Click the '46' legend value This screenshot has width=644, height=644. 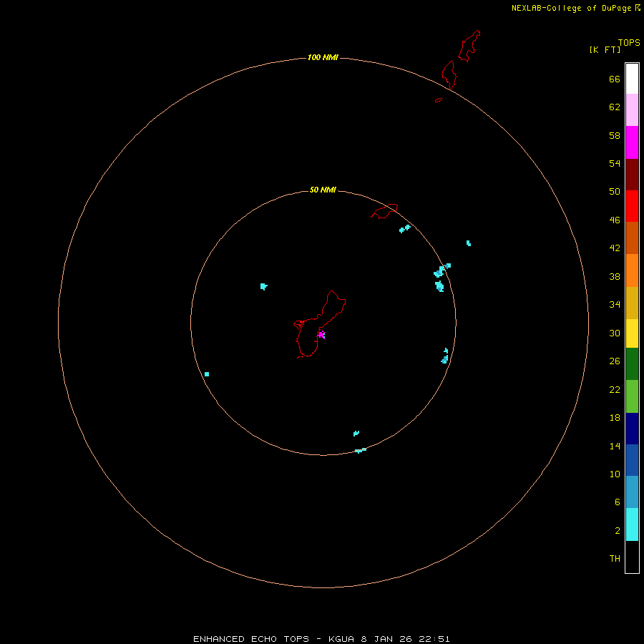click(x=615, y=220)
